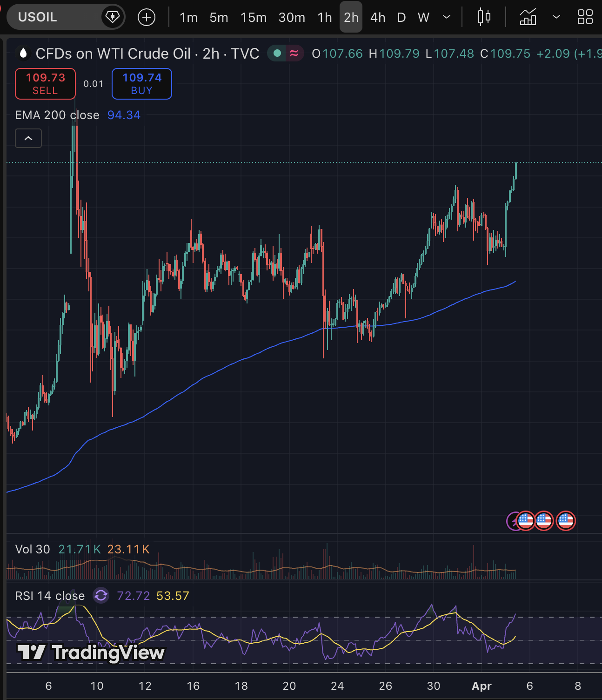This screenshot has width=602, height=700.
Task: Select the active 2h timeframe
Action: [x=351, y=17]
